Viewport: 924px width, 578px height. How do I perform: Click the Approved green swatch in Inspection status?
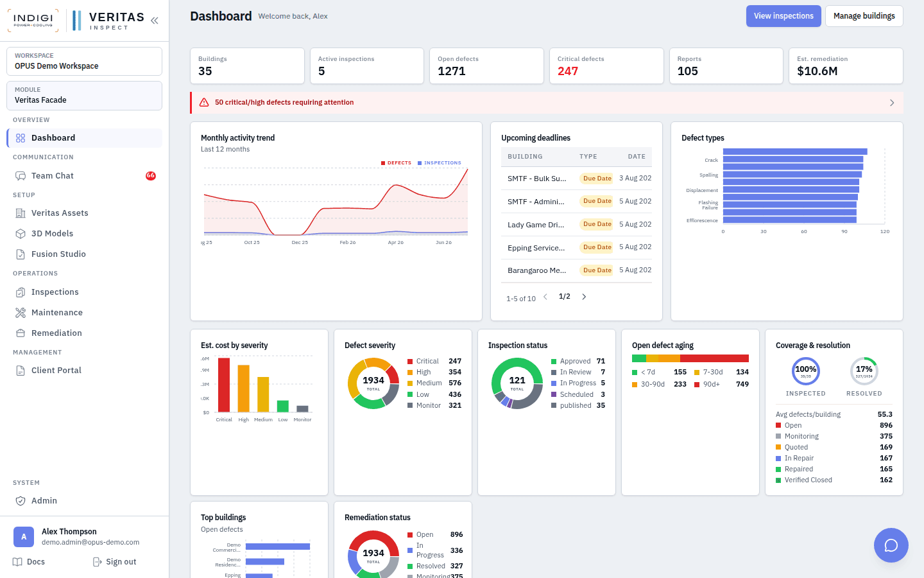coord(554,362)
